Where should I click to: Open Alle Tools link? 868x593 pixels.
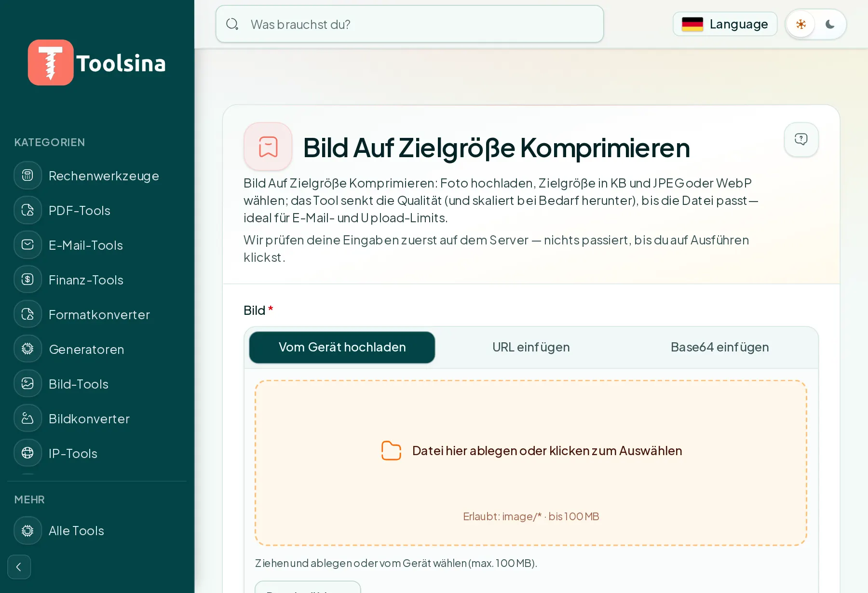(x=96, y=531)
